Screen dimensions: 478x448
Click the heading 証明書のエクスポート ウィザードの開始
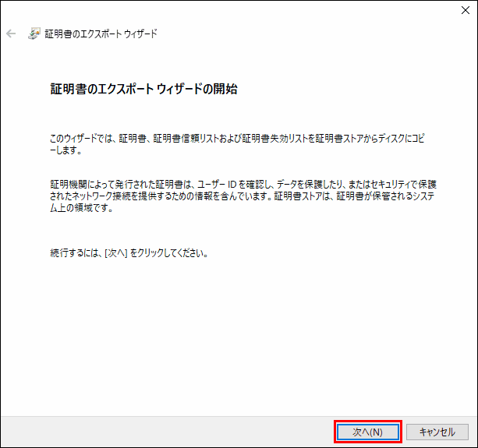click(x=143, y=89)
